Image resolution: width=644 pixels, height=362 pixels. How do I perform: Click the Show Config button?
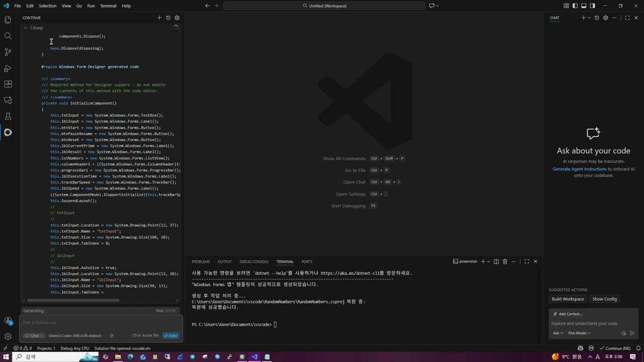[x=604, y=299]
